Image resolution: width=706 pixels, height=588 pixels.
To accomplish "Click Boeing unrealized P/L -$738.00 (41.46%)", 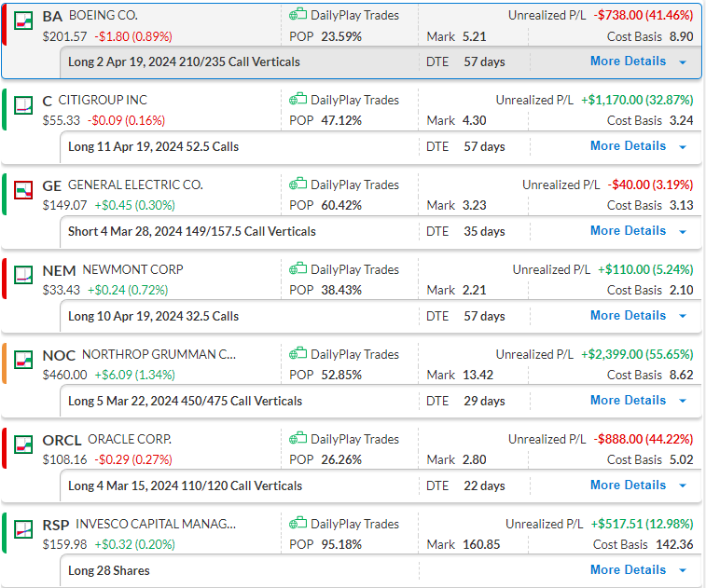I will (643, 15).
